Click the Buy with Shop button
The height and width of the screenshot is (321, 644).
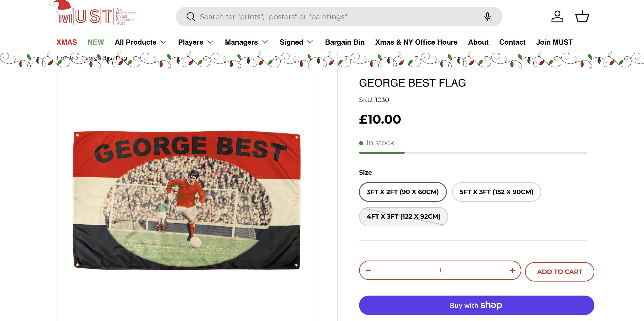476,305
